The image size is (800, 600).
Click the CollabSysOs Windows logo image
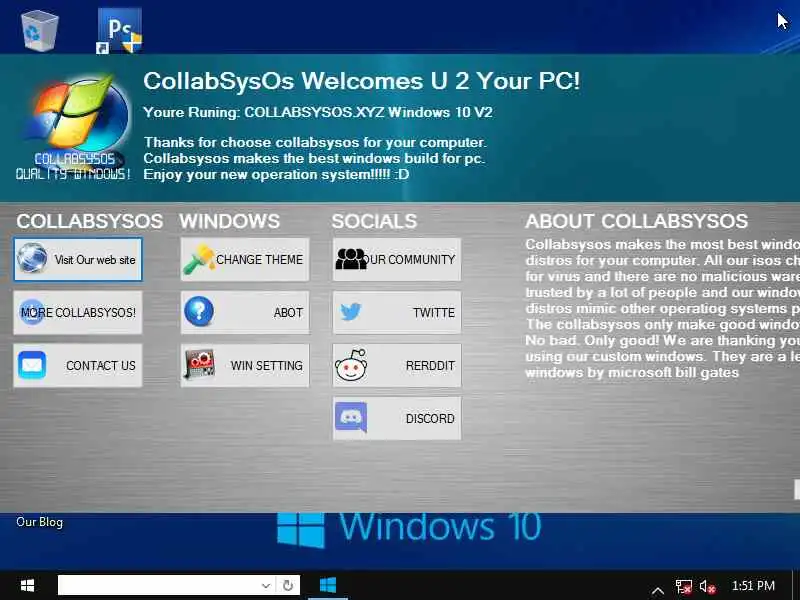pos(76,127)
